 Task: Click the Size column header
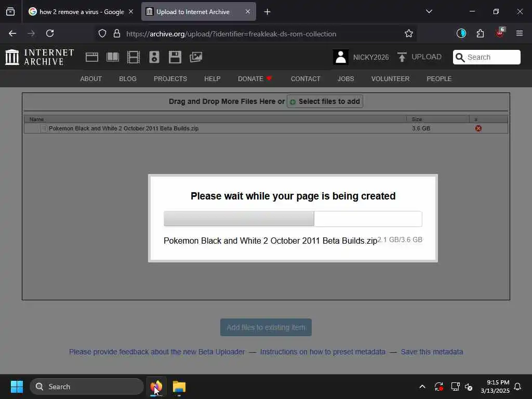click(x=437, y=119)
